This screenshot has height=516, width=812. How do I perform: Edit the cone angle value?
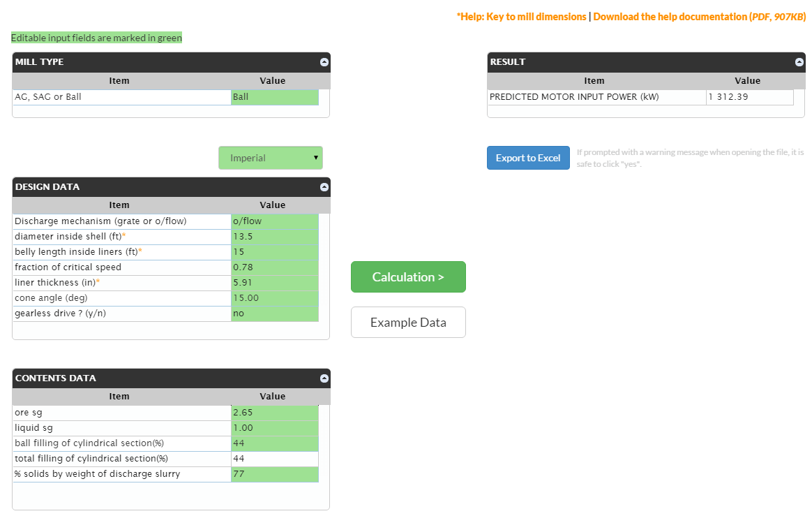pyautogui.click(x=274, y=298)
